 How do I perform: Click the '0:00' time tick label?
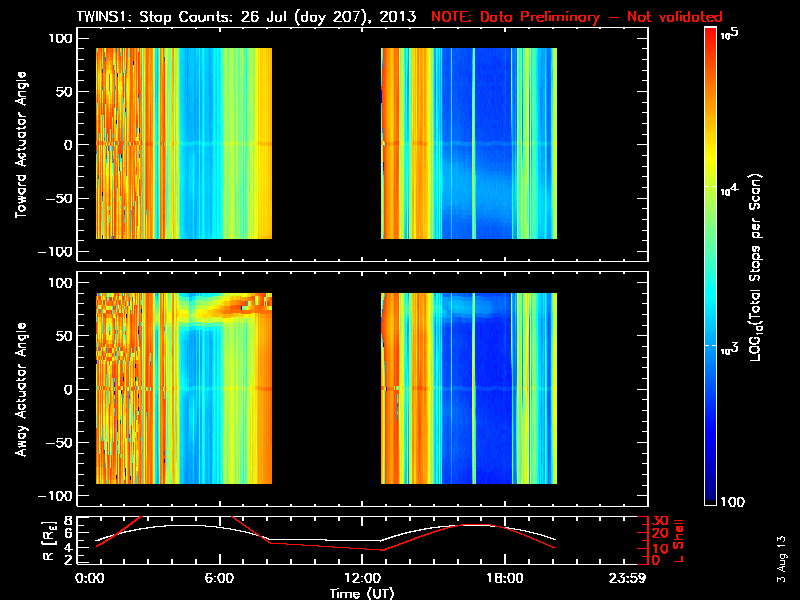pyautogui.click(x=89, y=578)
